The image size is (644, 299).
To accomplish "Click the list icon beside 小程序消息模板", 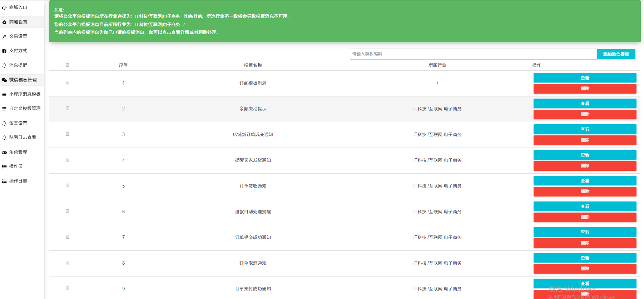I will point(4,94).
